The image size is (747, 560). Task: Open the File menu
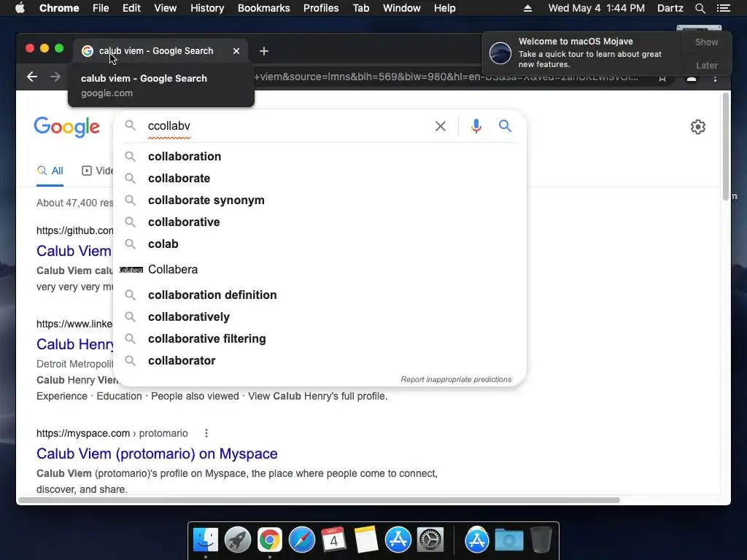pos(101,8)
